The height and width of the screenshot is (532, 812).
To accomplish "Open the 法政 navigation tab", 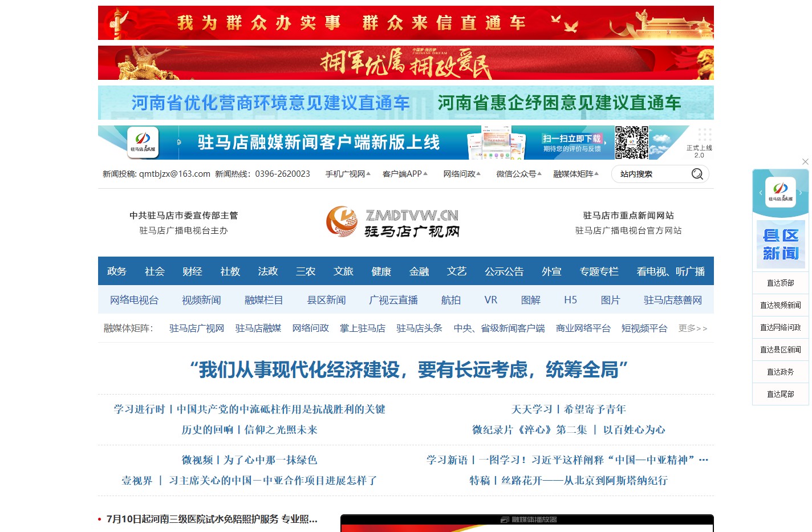I will pyautogui.click(x=268, y=271).
